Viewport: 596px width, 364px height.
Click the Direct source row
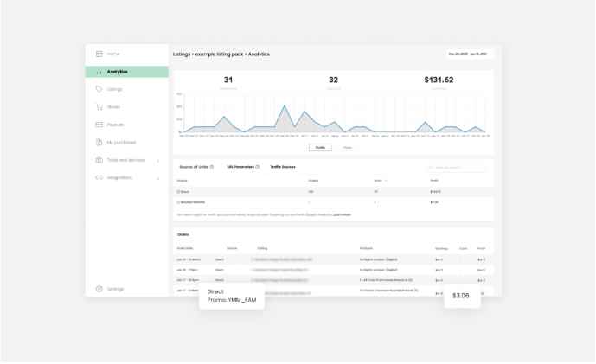pyautogui.click(x=333, y=192)
